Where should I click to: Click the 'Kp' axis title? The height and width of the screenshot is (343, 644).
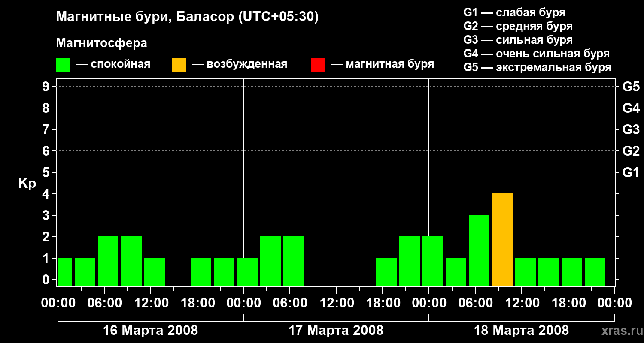click(x=27, y=184)
